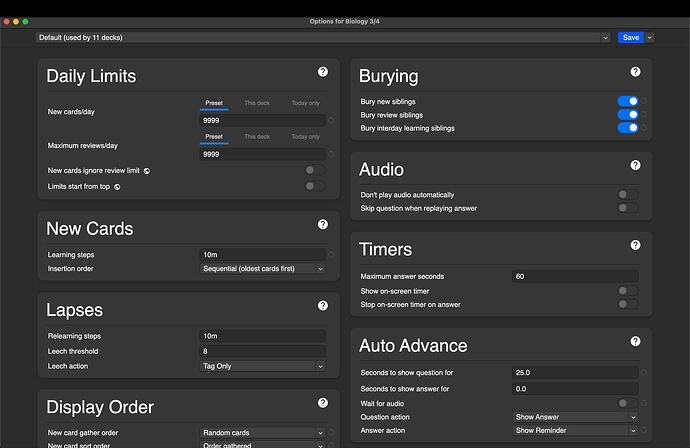This screenshot has height=448, width=690.
Task: Open the arrow menu beside Save
Action: 650,37
